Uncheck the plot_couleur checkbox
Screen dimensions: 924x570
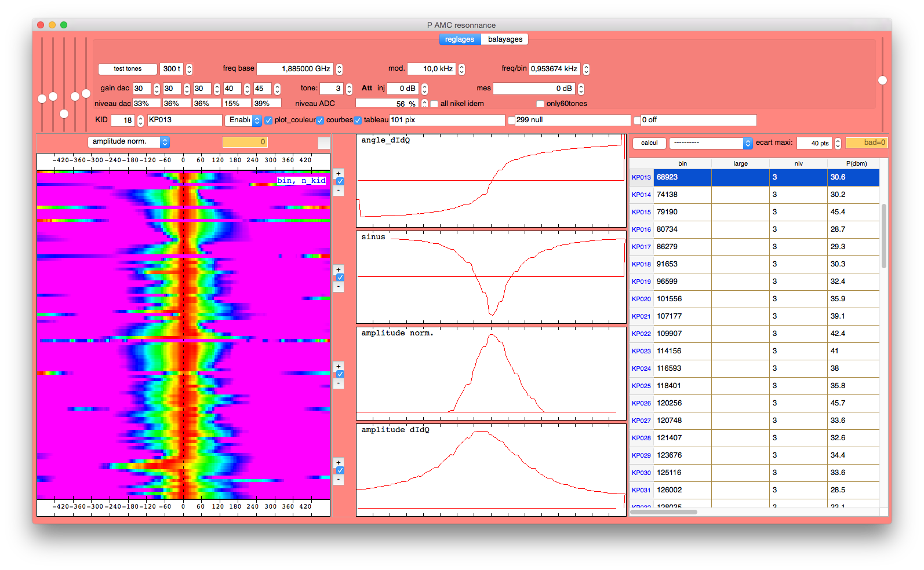268,120
